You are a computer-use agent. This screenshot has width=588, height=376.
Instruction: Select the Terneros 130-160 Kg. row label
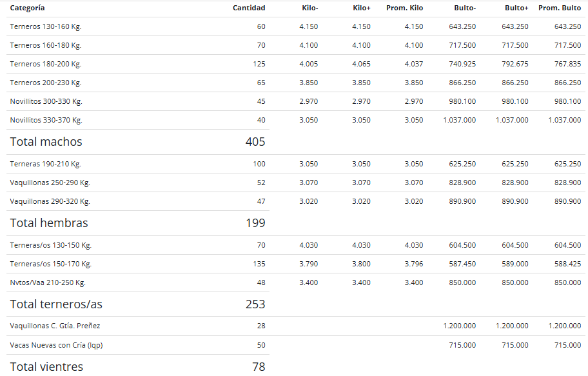tap(45, 26)
